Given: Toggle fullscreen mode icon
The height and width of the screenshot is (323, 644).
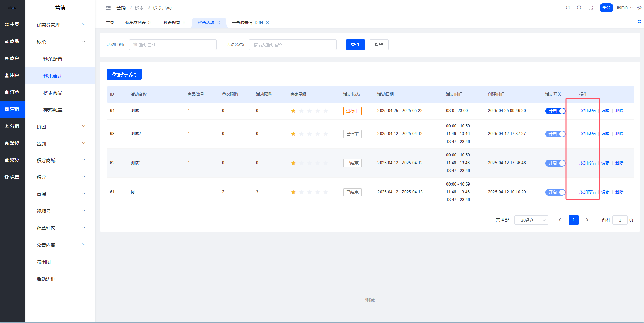Looking at the screenshot, I should pyautogui.click(x=591, y=8).
